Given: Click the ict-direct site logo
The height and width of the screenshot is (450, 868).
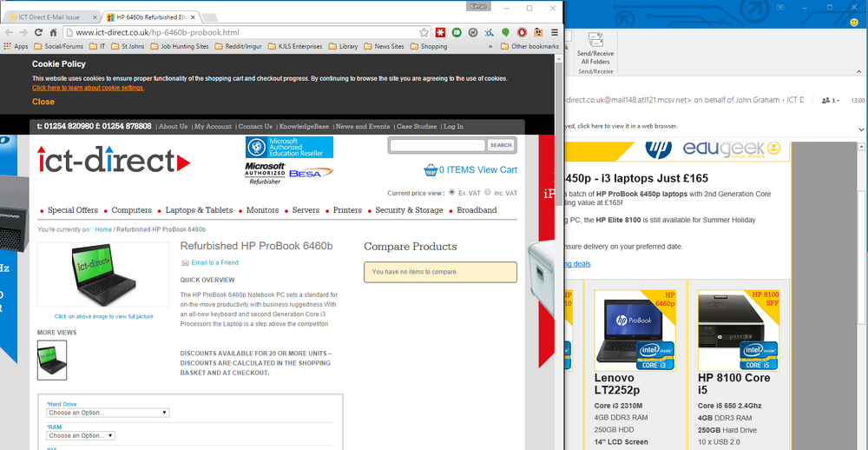Looking at the screenshot, I should pos(114,159).
